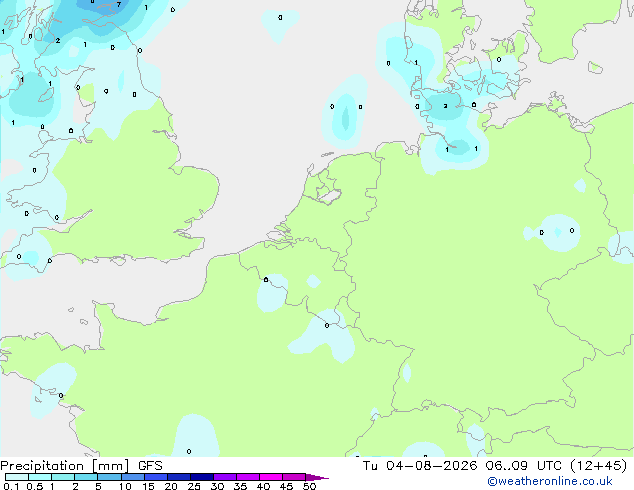The height and width of the screenshot is (490, 634).
Task: Click the "GFS" model label
Action: coord(150,466)
